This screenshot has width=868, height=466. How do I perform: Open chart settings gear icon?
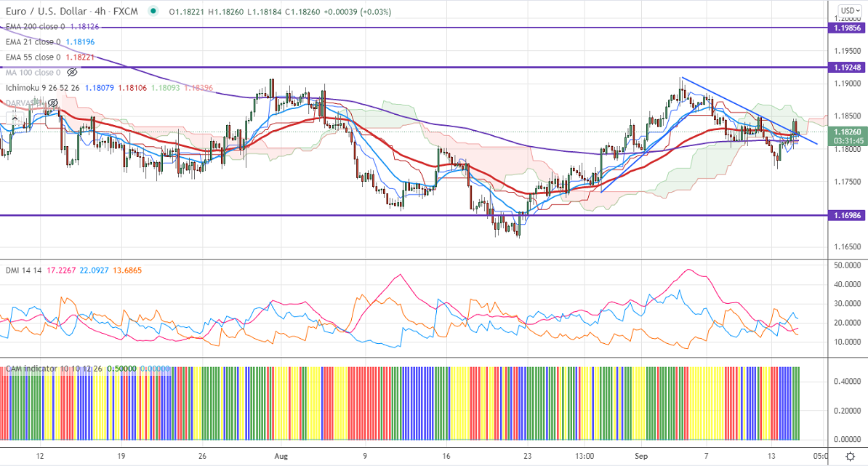coord(851,456)
